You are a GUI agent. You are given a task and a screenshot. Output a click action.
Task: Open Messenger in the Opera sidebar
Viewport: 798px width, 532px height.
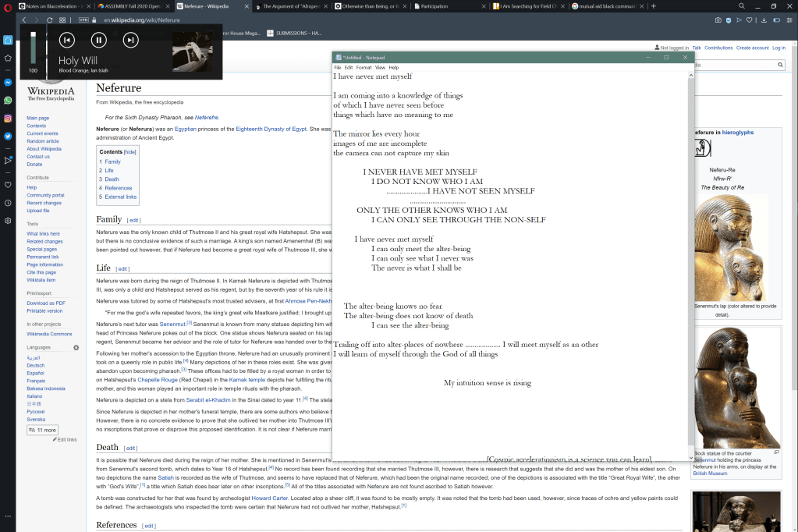(x=8, y=82)
